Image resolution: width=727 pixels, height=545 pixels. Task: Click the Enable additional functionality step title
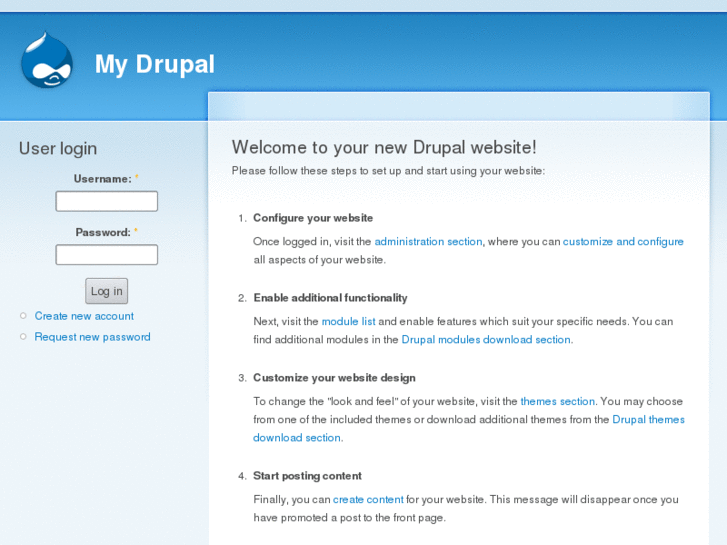(x=330, y=298)
